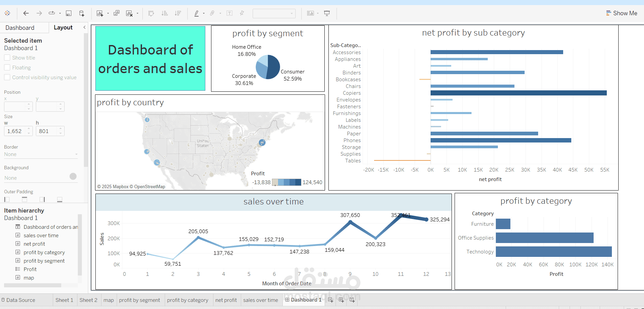Click the New Worksheet toolbar icon
644x309 pixels.
[x=100, y=13]
